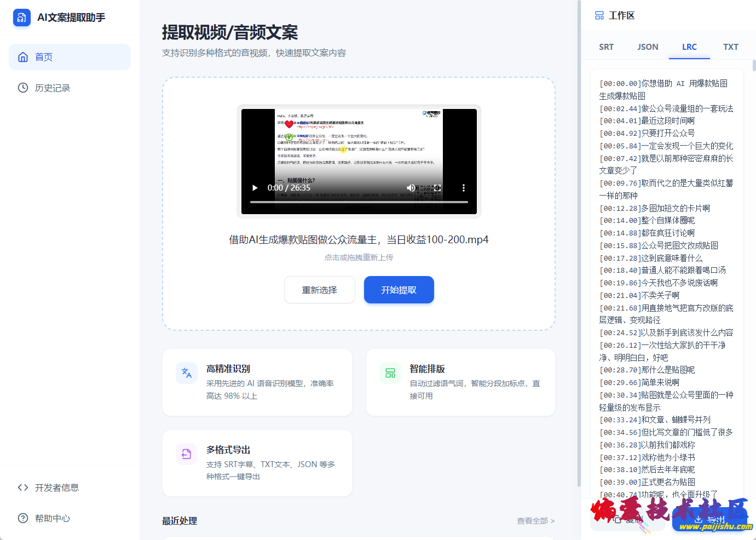Open video player more options menu
This screenshot has width=756, height=540.
coord(464,188)
